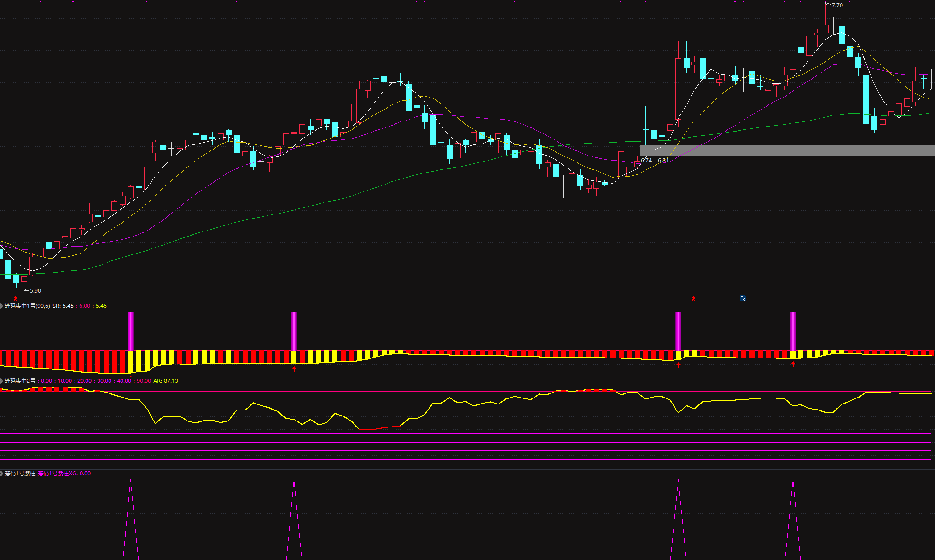Select the gray 6.74 - 6.81 price zone band
935x560 pixels.
787,150
